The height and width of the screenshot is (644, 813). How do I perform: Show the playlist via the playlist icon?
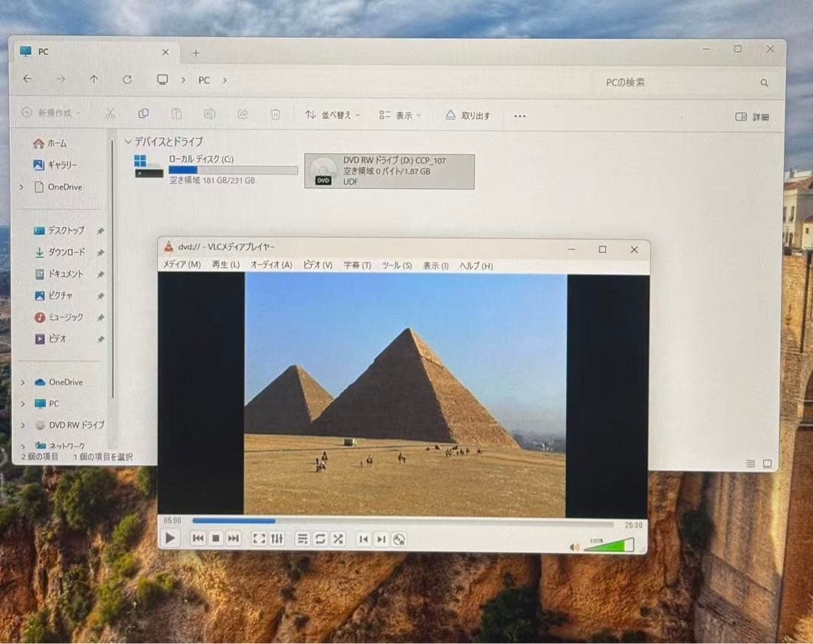pyautogui.click(x=303, y=539)
